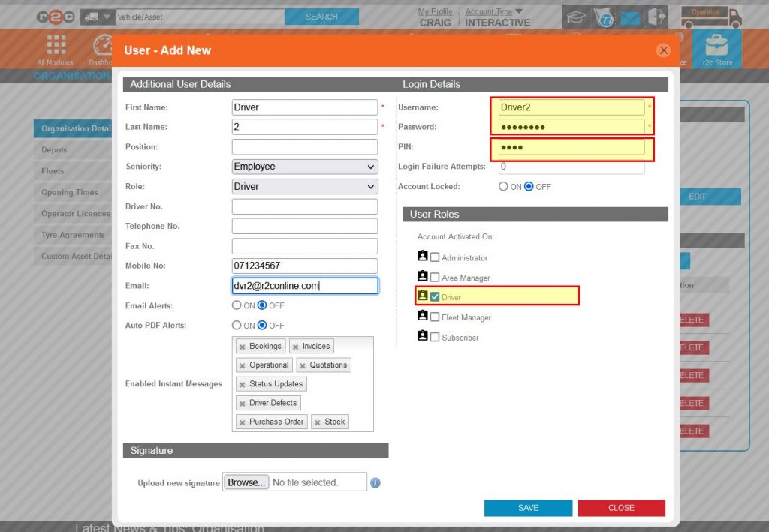
Task: Enable Email Alerts by selecting ON
Action: [238, 305]
